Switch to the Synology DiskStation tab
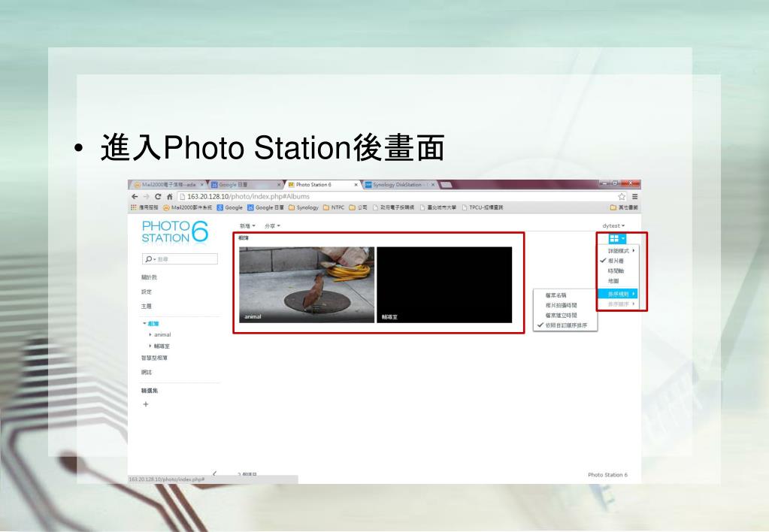The width and height of the screenshot is (769, 532). tap(397, 185)
